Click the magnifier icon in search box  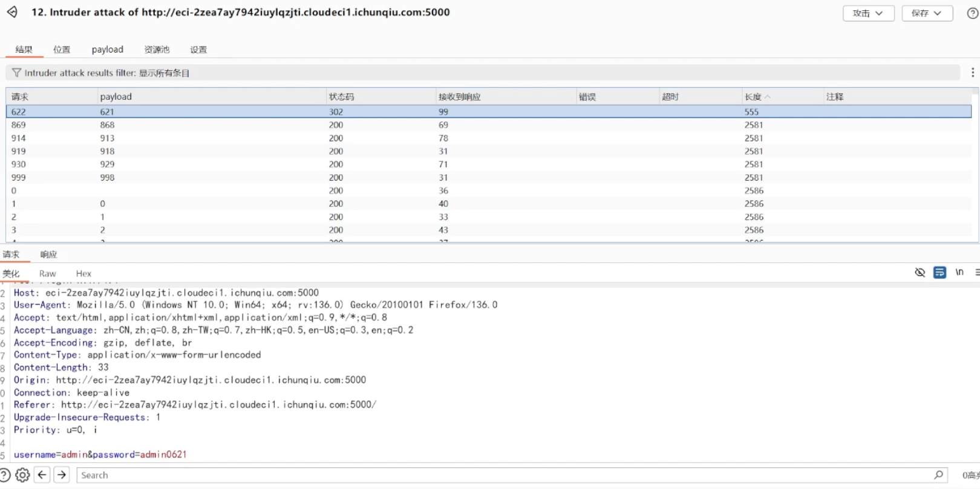(x=938, y=475)
